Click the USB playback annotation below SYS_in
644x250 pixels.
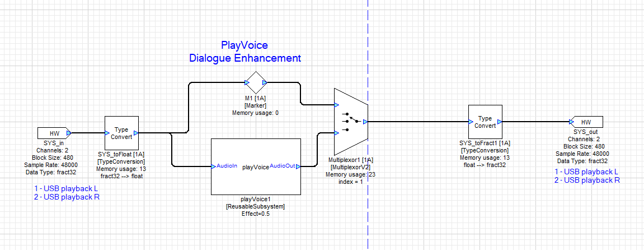click(x=67, y=193)
